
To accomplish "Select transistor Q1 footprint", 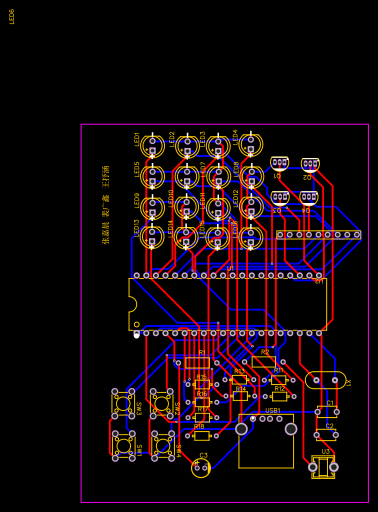I will click(280, 163).
